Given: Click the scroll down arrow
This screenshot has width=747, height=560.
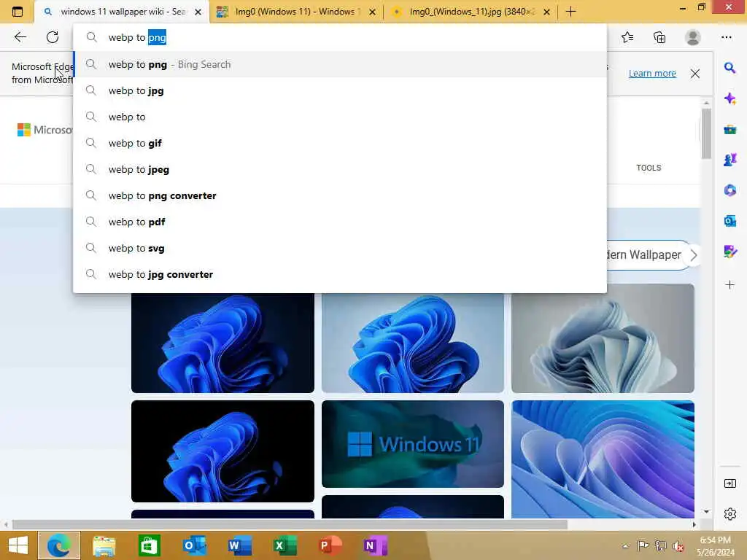Looking at the screenshot, I should pos(706,511).
